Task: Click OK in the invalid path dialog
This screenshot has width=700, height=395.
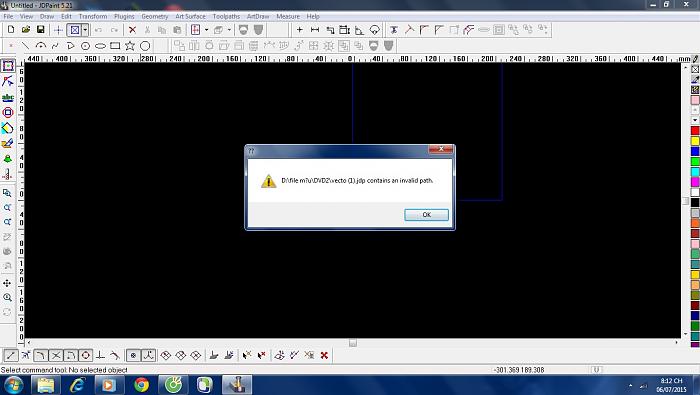Action: pos(426,215)
